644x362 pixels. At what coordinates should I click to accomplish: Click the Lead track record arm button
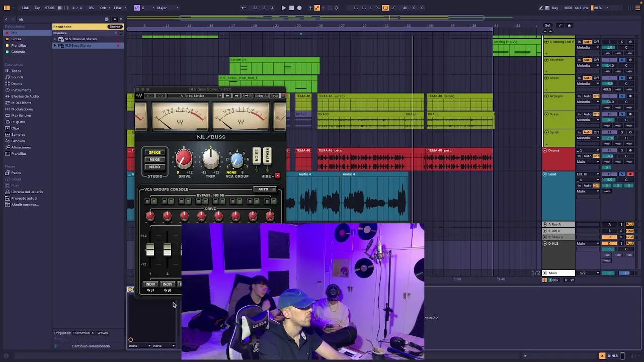pyautogui.click(x=630, y=174)
